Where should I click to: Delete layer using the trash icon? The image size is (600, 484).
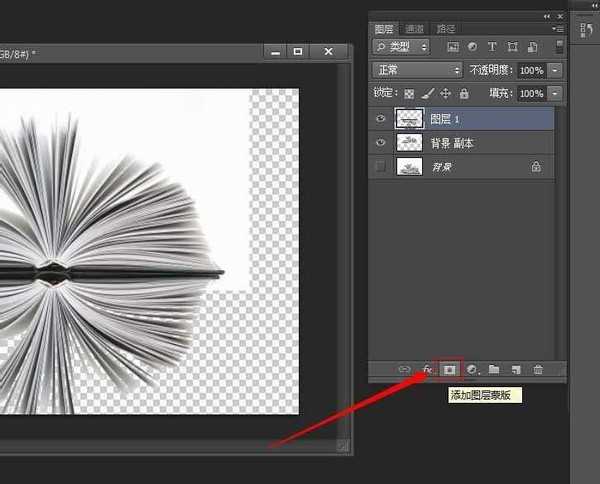coord(538,369)
